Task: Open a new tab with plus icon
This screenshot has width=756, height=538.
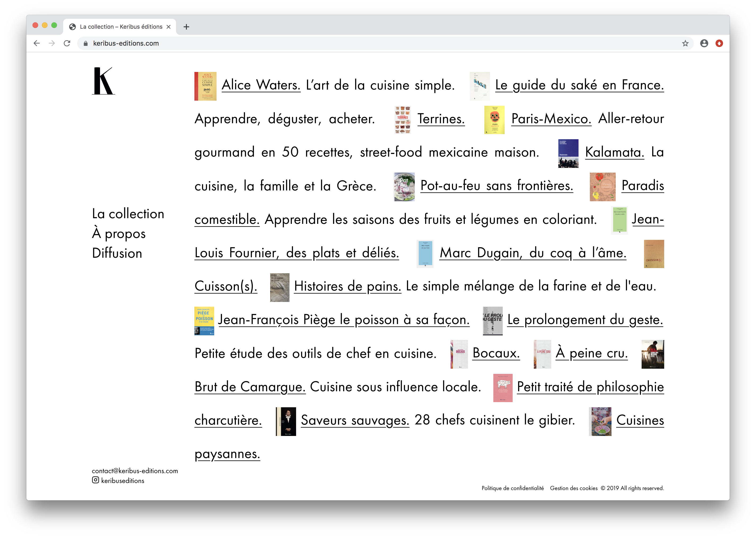Action: 186,27
